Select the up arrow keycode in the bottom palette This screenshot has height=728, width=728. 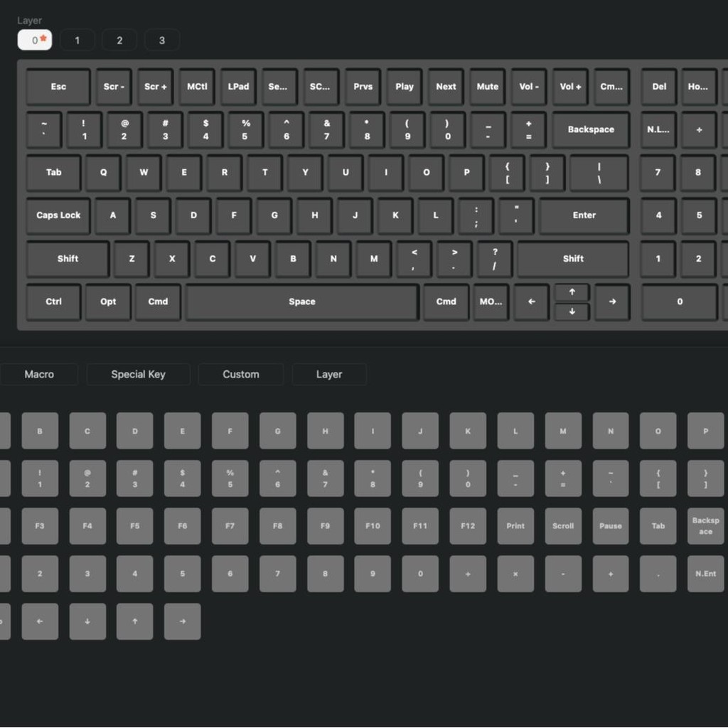click(x=134, y=621)
